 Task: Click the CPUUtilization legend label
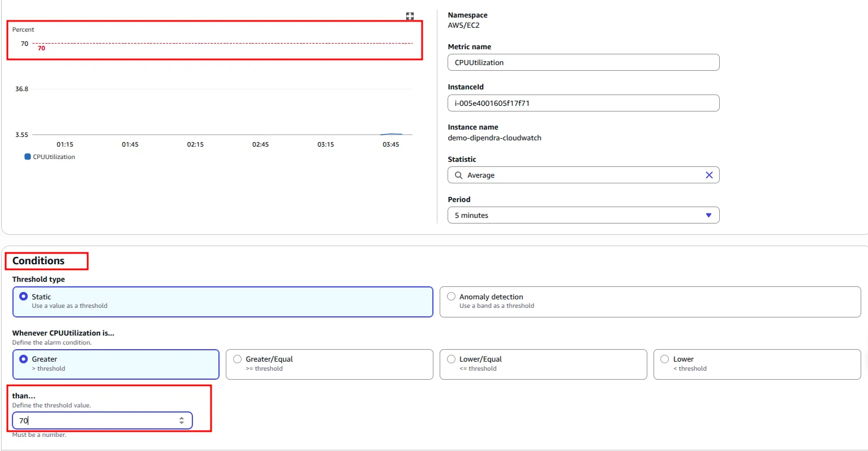(x=54, y=157)
